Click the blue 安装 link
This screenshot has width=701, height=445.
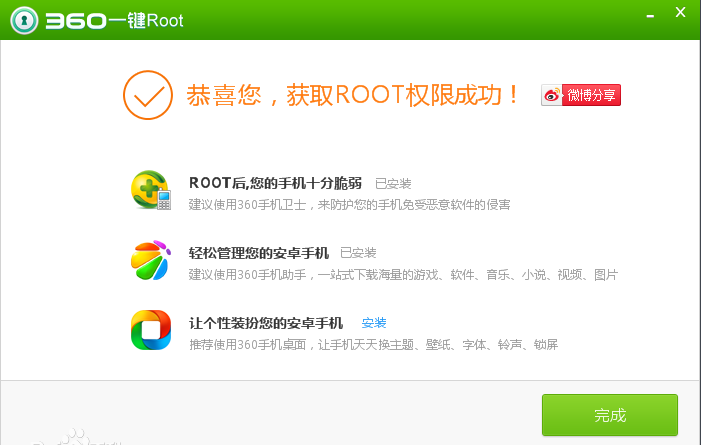(x=374, y=323)
